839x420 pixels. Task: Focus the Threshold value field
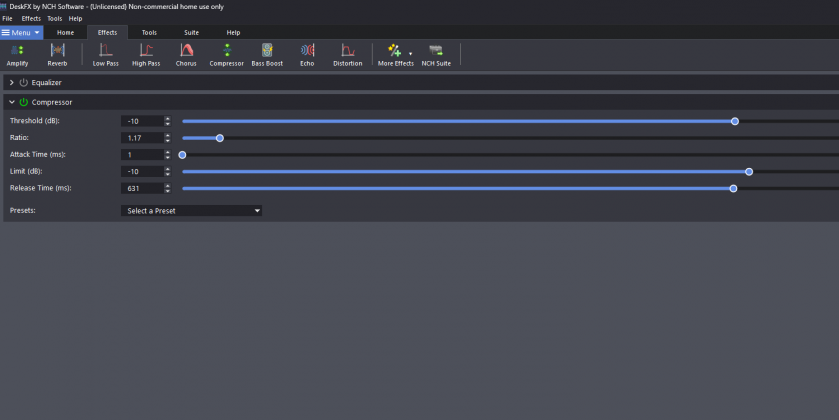142,121
